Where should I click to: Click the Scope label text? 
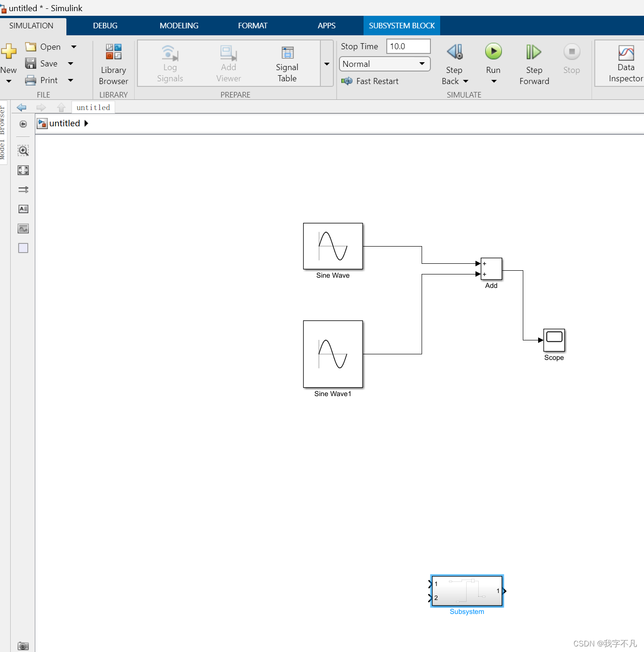[x=554, y=358]
